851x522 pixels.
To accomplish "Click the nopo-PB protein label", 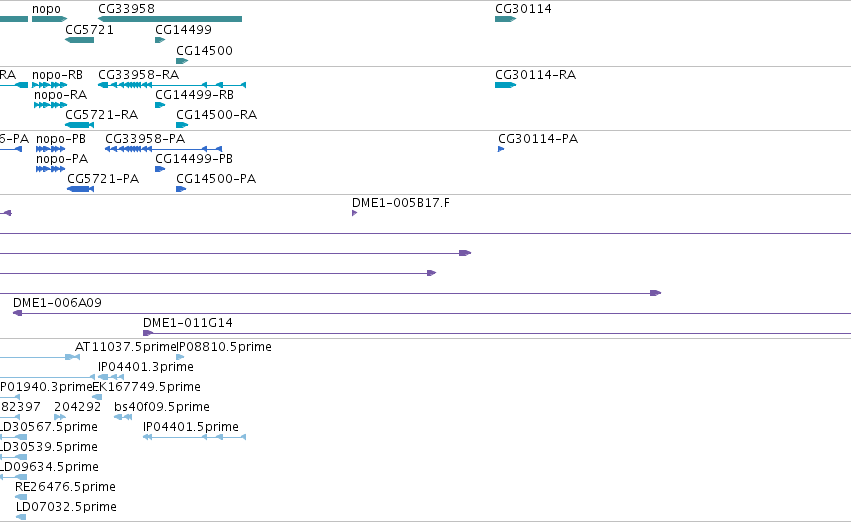I will pyautogui.click(x=61, y=138).
